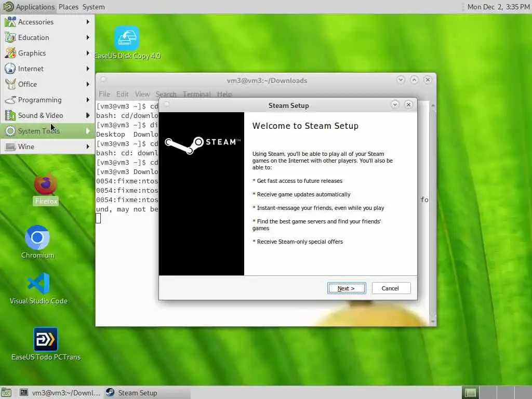Expand the Office submenu arrow
This screenshot has width=532, height=399.
coord(88,84)
